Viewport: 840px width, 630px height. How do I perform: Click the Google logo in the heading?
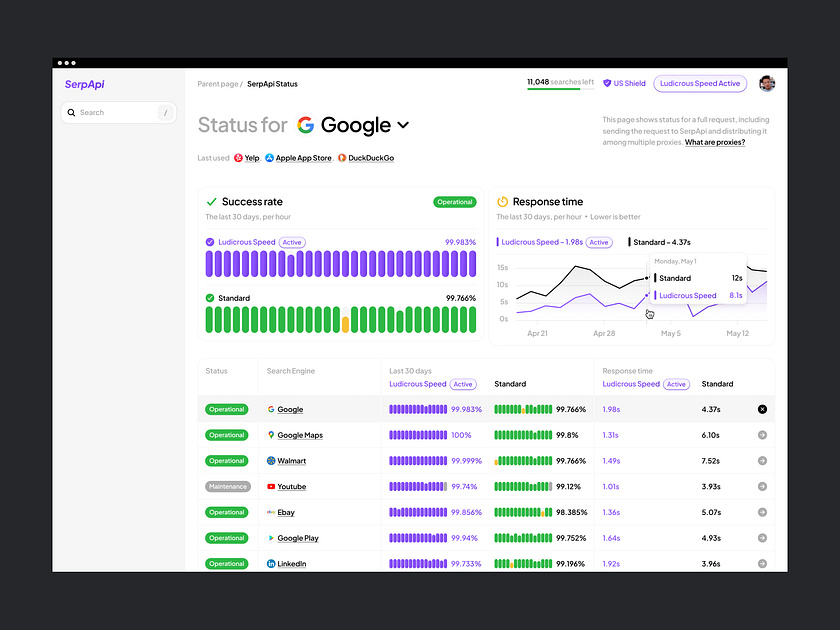(x=305, y=125)
